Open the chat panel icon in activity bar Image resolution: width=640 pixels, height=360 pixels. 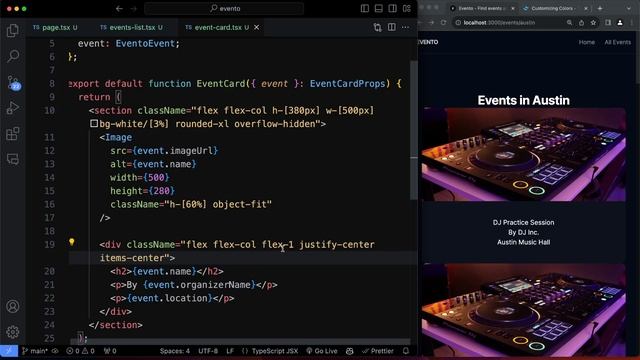13,159
